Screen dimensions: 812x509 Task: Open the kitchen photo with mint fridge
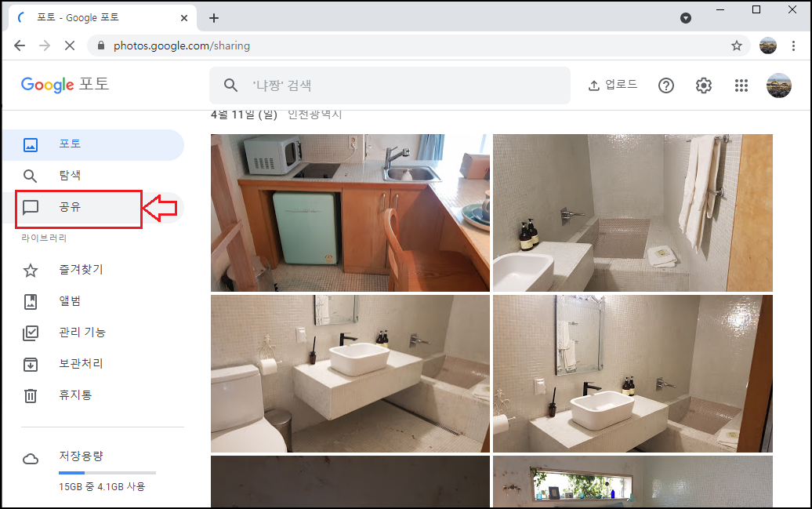350,213
